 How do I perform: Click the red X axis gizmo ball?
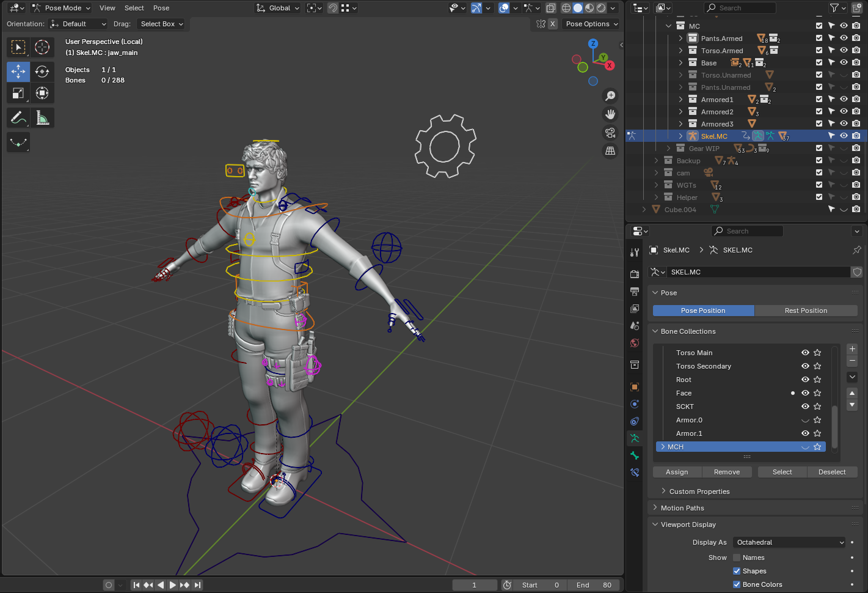point(609,65)
